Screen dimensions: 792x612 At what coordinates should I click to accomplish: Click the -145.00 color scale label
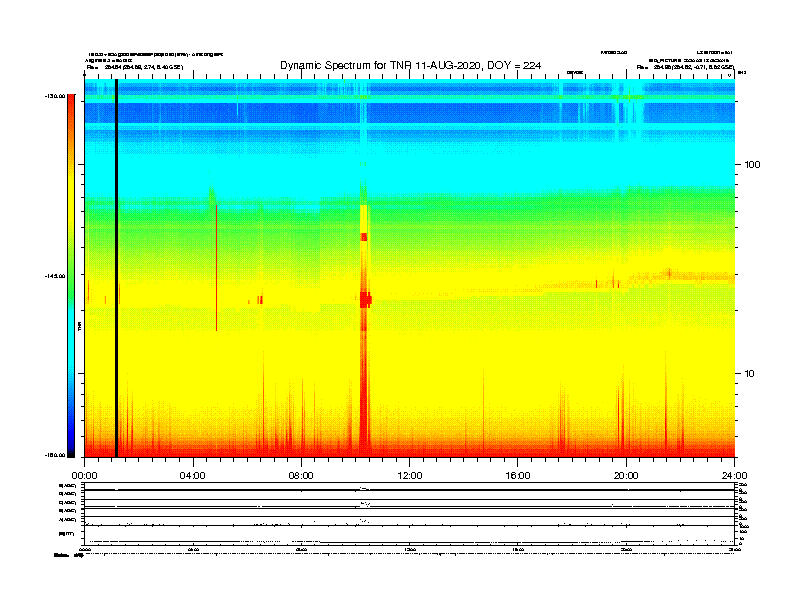(55, 276)
